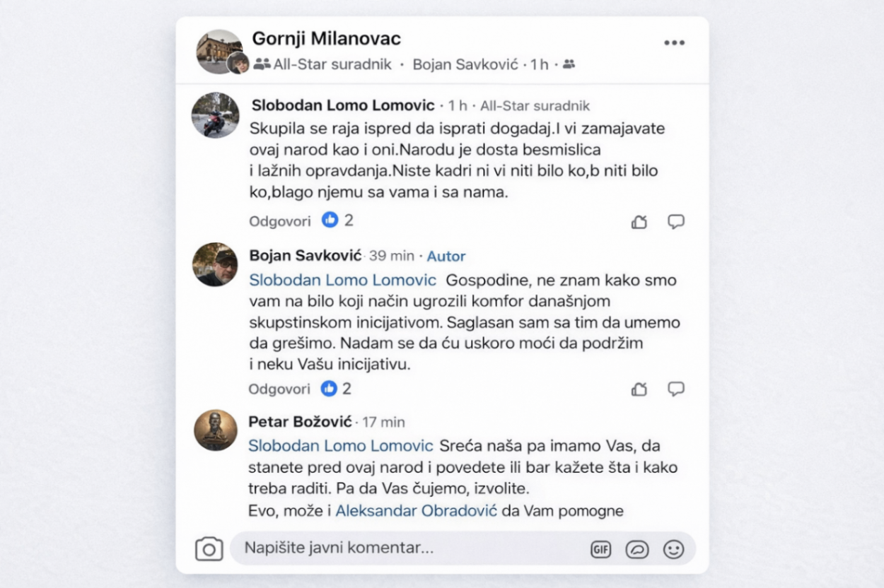Type in the Napišite javni komentar field

pyautogui.click(x=410, y=548)
